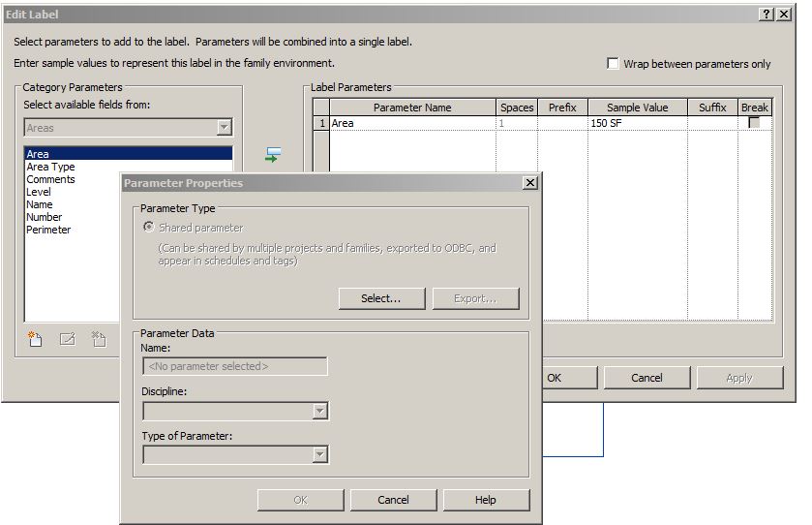Screen dimensions: 812x525
Task: Enable Wrap between parameters only
Action: point(613,63)
